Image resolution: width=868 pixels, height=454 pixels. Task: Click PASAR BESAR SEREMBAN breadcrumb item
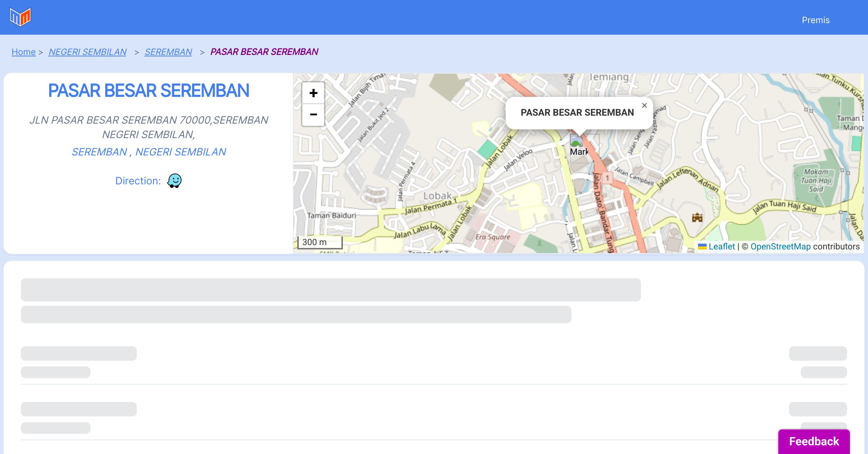[264, 52]
